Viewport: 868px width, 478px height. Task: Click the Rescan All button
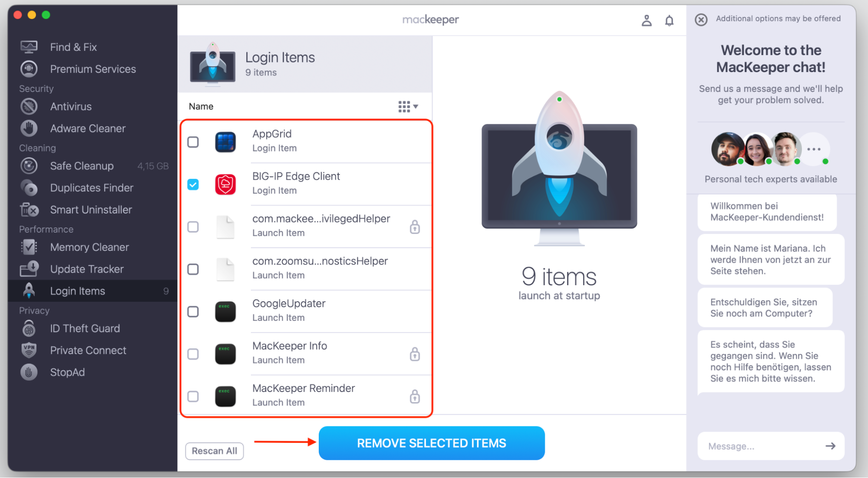pyautogui.click(x=215, y=451)
